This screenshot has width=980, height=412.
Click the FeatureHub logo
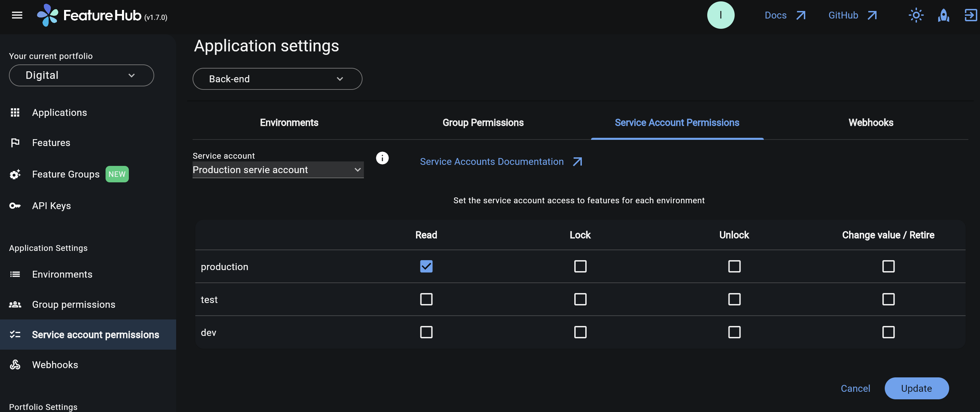pos(48,15)
